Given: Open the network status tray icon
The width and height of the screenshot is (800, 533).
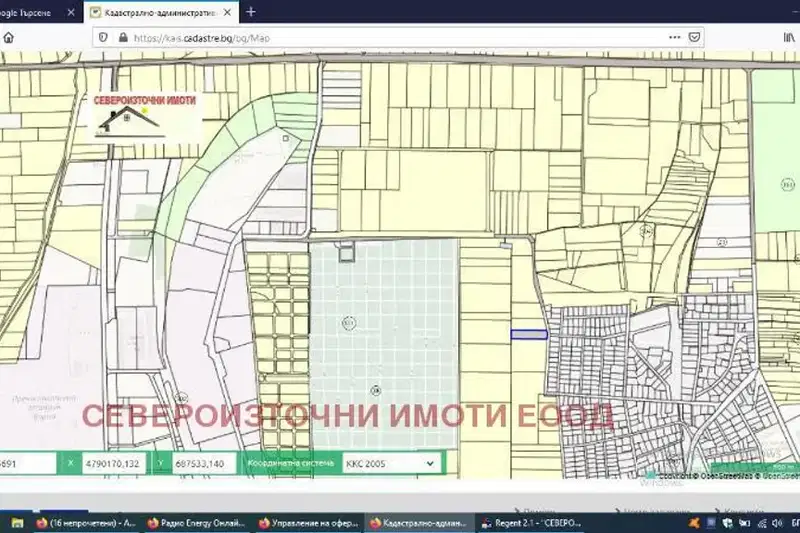Looking at the screenshot, I should point(762,523).
